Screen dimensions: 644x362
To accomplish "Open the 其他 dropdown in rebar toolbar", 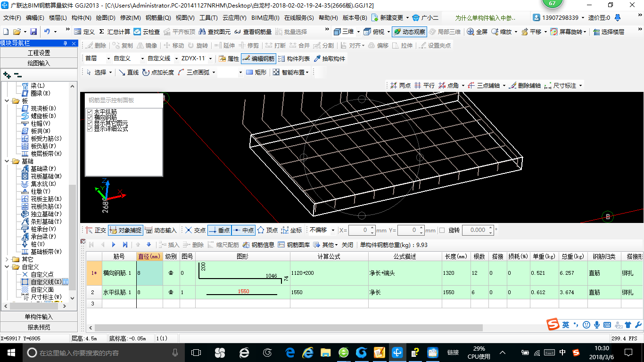I will click(x=326, y=245).
